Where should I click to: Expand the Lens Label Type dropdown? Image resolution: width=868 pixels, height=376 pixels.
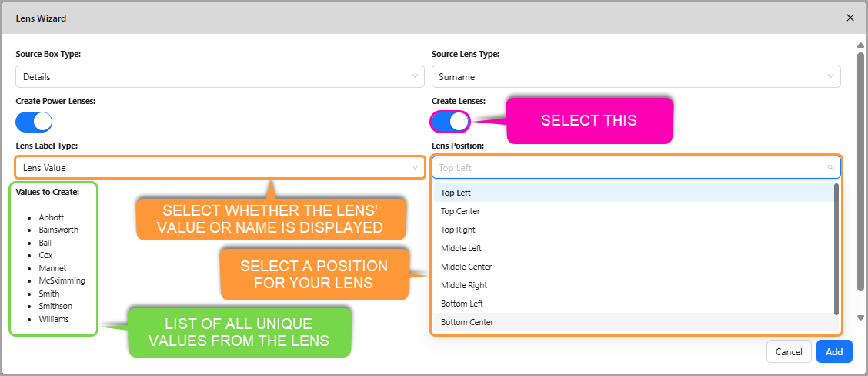point(219,167)
